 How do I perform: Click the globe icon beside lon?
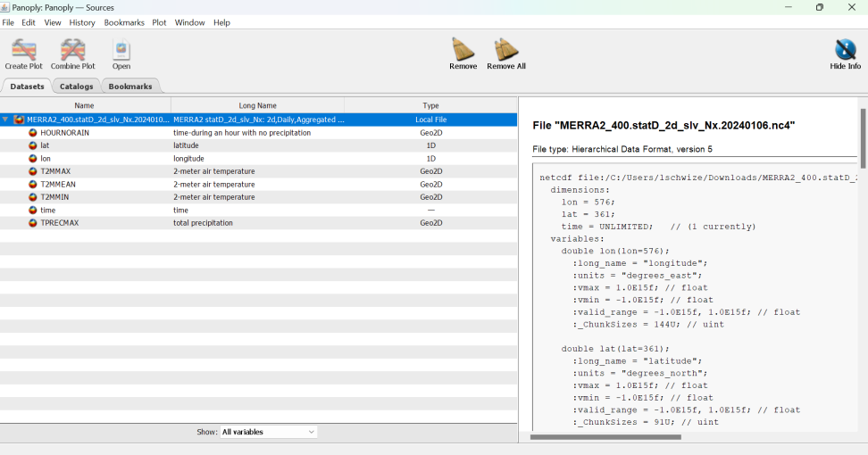pyautogui.click(x=33, y=159)
